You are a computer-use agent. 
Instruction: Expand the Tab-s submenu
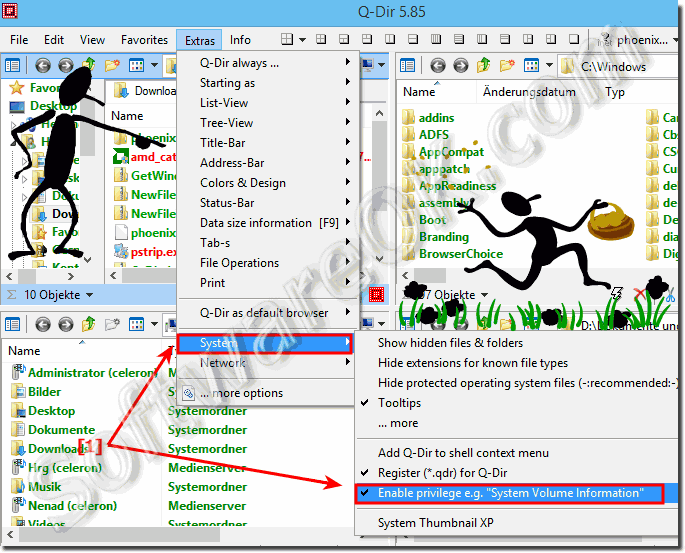(268, 243)
